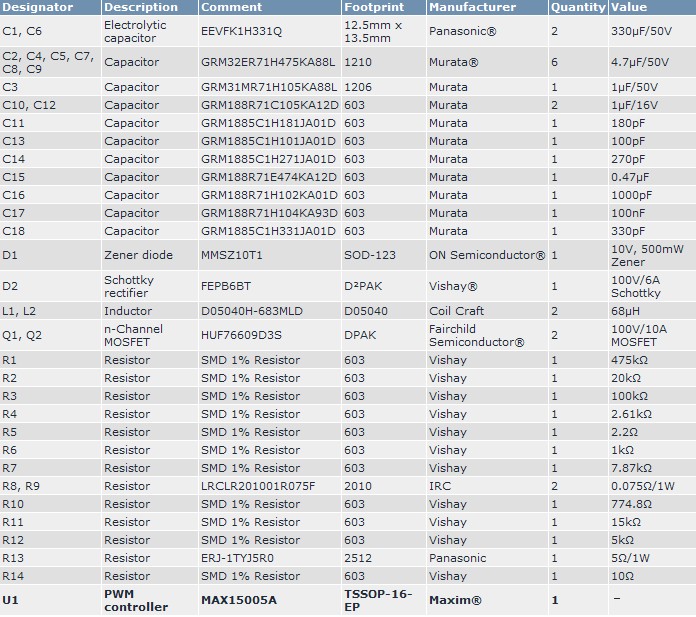The width and height of the screenshot is (696, 617).
Task: Select the MAX15005A part number cell
Action: tap(239, 600)
